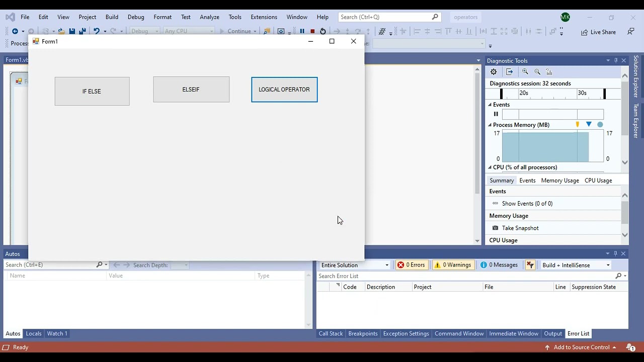
Task: Click the Diagnostic Tools output window icon
Action: click(509, 72)
